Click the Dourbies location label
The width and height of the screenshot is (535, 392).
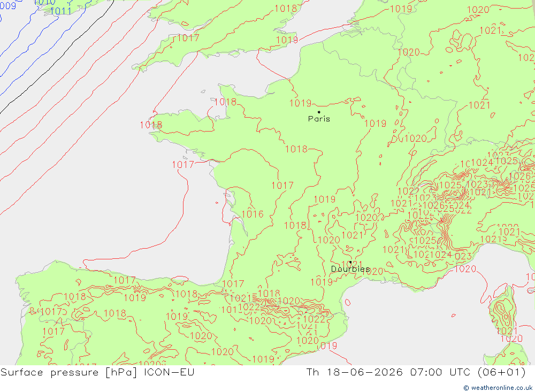[350, 269]
